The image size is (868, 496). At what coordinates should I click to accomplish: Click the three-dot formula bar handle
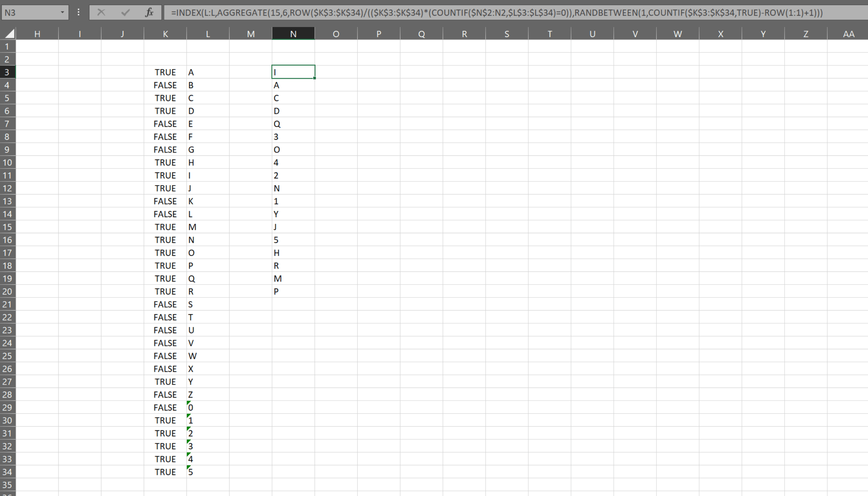pyautogui.click(x=79, y=13)
